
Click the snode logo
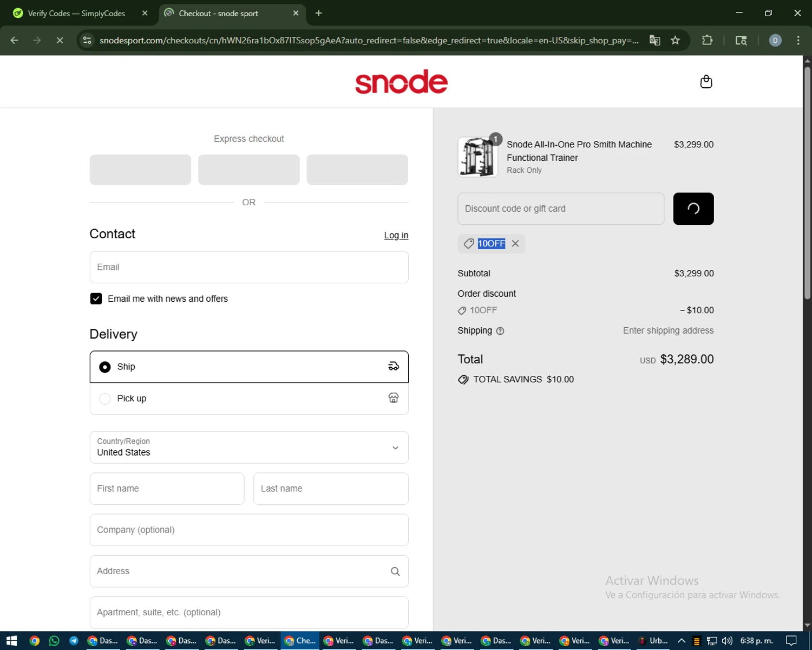(x=401, y=82)
